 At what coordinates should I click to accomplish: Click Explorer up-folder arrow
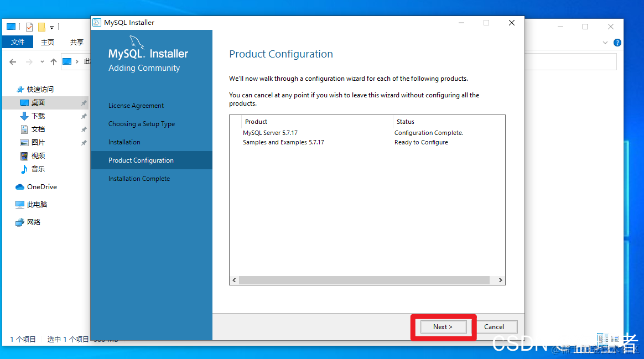[x=54, y=62]
